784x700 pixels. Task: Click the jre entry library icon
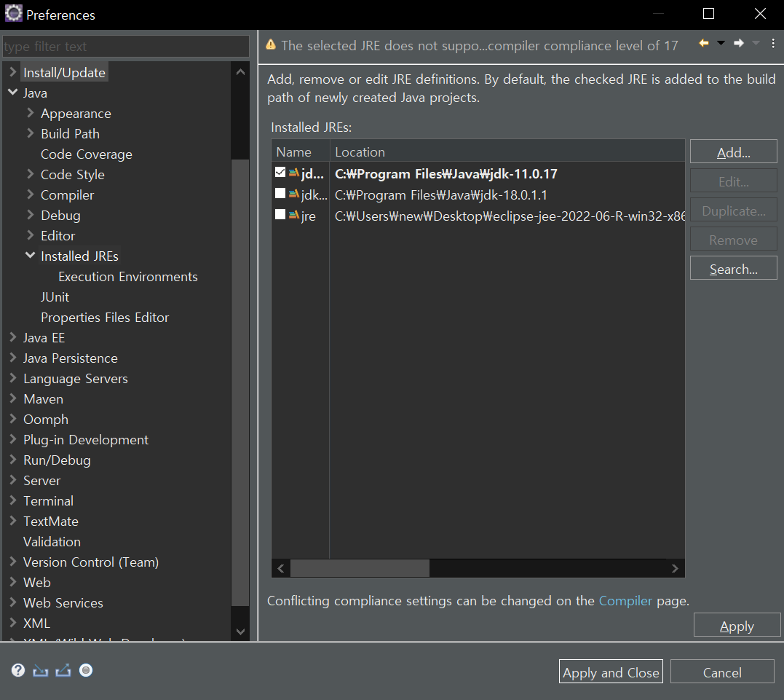coord(294,215)
